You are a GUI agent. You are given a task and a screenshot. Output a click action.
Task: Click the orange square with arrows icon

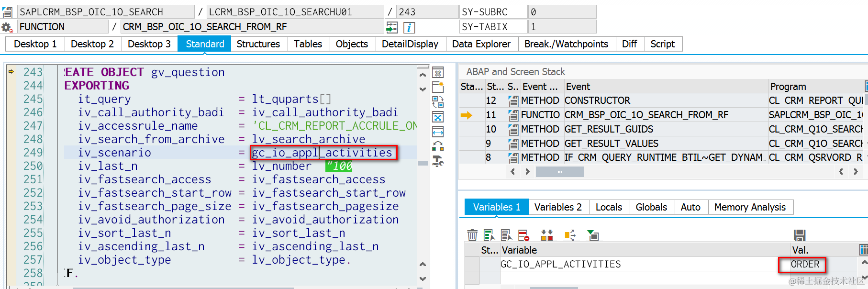[x=570, y=235]
